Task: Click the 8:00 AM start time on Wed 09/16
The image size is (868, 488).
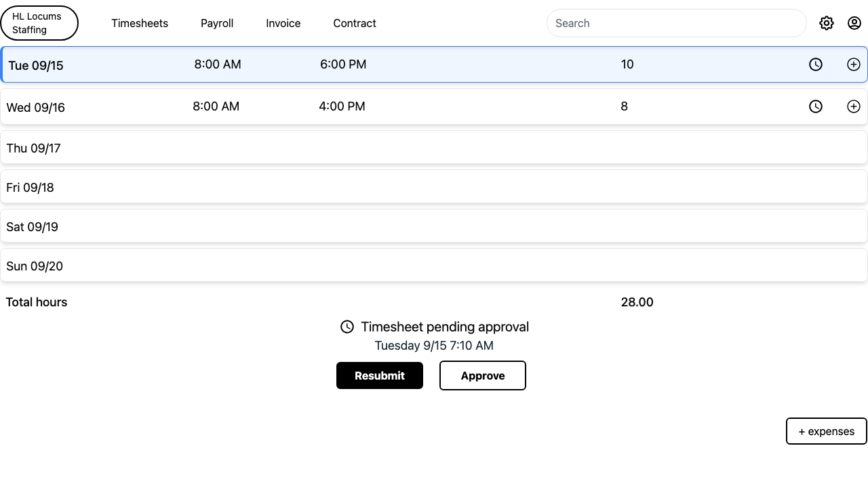Action: [x=216, y=106]
